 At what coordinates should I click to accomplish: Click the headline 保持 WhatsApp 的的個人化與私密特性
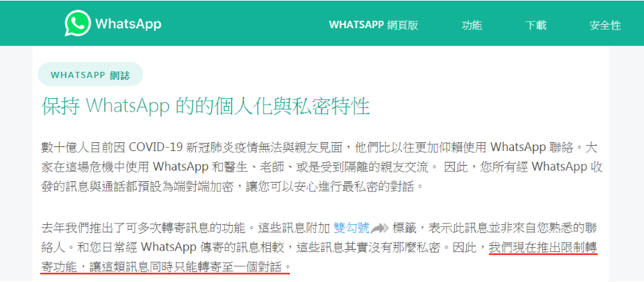coord(206,107)
